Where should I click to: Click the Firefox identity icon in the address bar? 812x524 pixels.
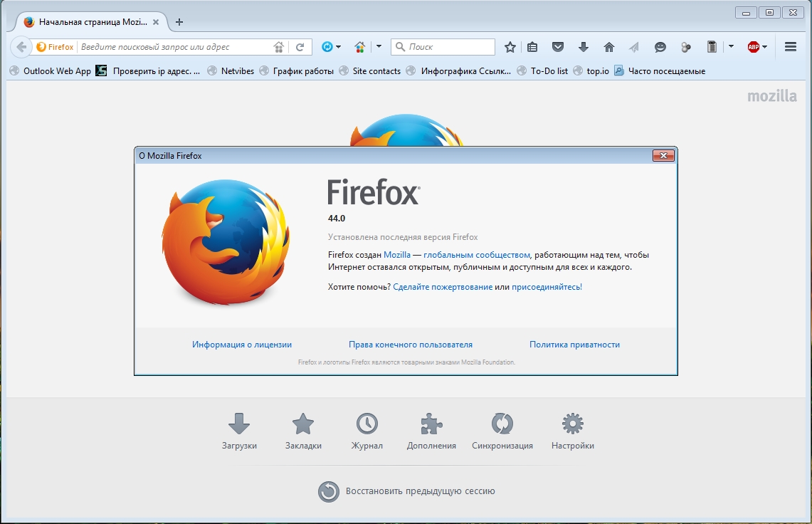click(x=41, y=47)
